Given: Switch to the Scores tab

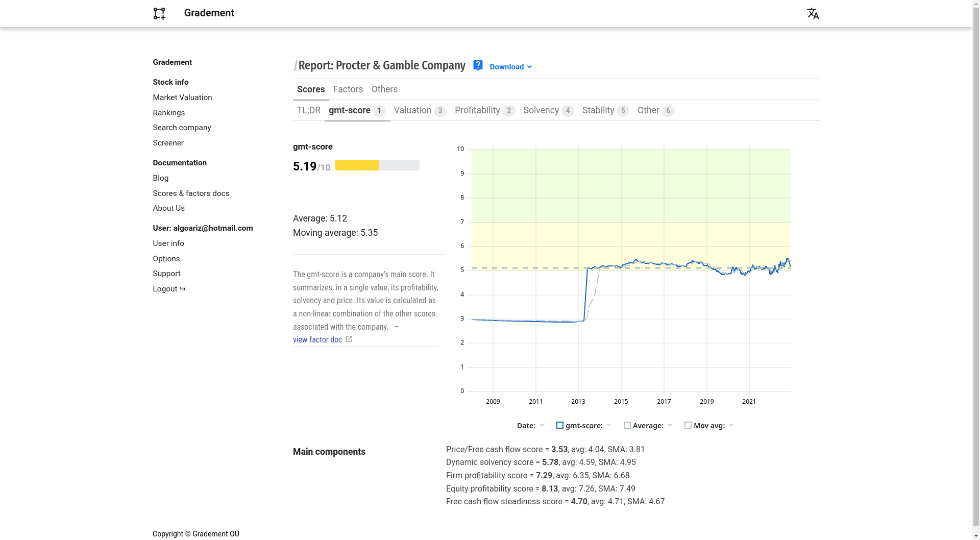Looking at the screenshot, I should click(311, 89).
